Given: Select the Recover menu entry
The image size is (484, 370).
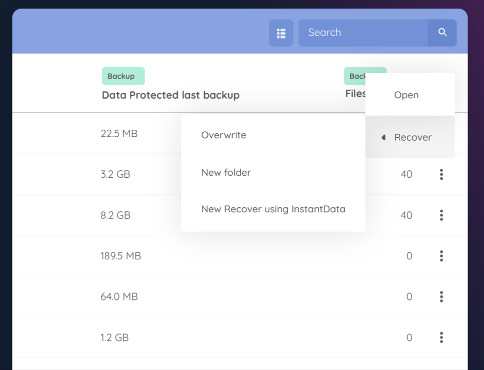Looking at the screenshot, I should click(x=410, y=137).
